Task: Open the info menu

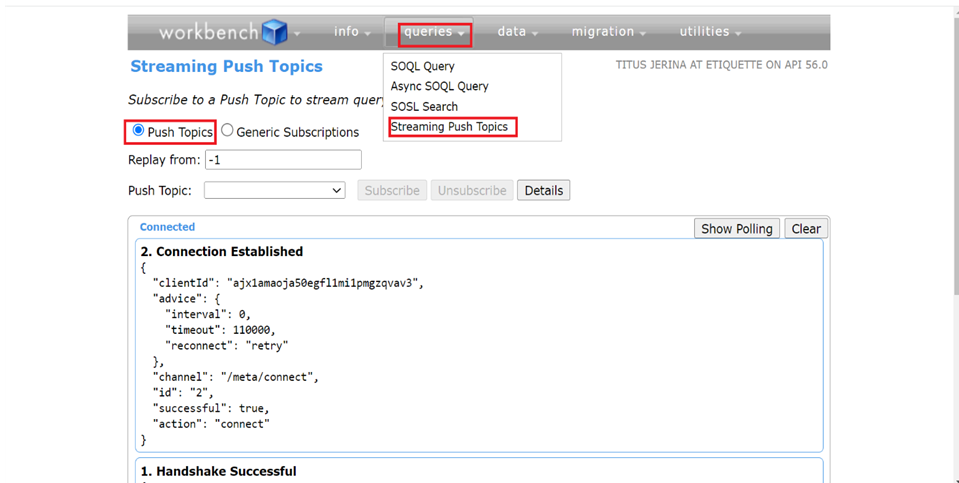Action: pos(352,32)
